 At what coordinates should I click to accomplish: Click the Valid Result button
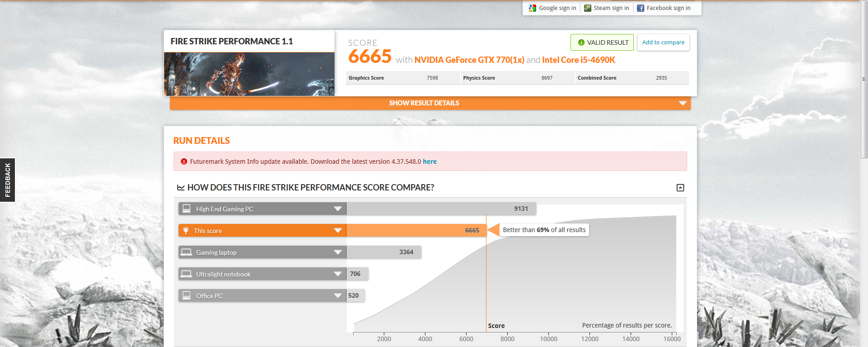[x=602, y=43]
